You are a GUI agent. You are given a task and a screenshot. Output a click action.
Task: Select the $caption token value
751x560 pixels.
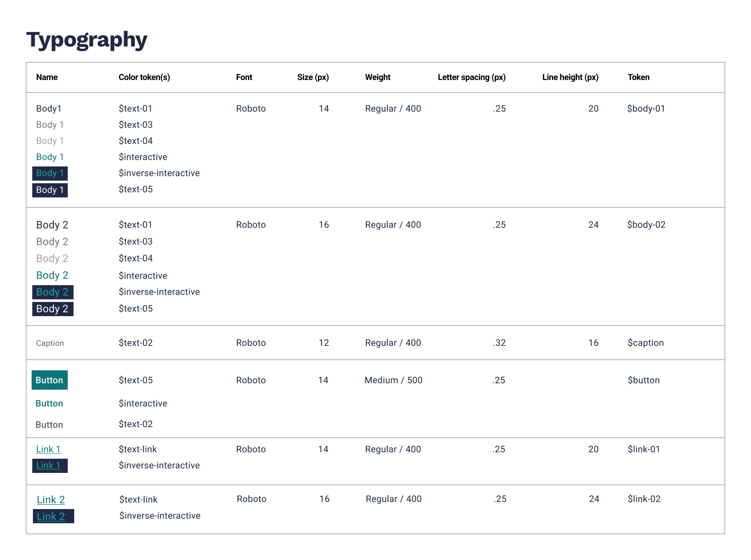(646, 343)
